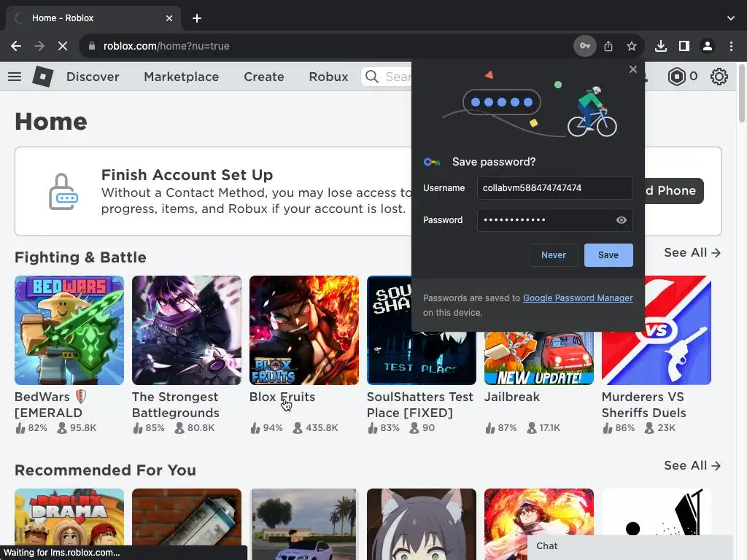Open the Robux balance icon
Screen dimensions: 747x560
[x=676, y=76]
